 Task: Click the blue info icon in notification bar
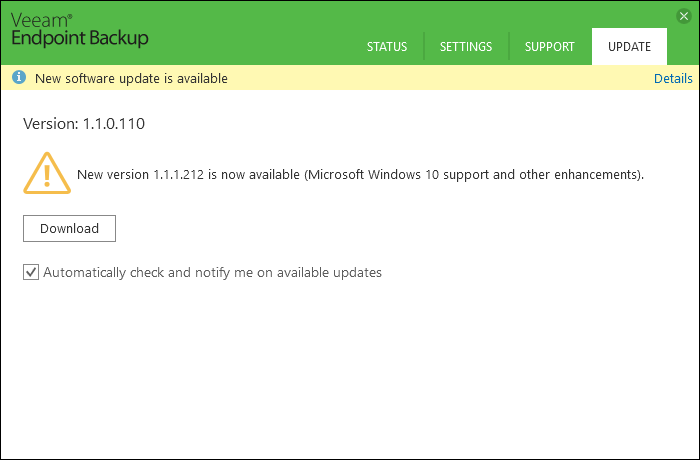pos(19,77)
